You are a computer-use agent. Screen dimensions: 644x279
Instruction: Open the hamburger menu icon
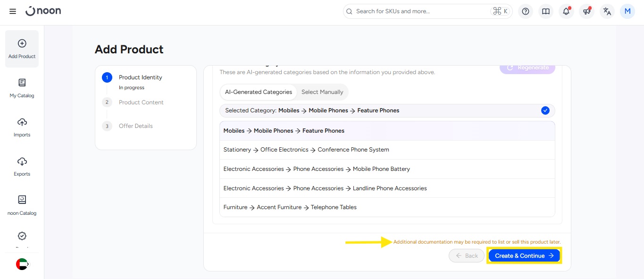[x=13, y=11]
